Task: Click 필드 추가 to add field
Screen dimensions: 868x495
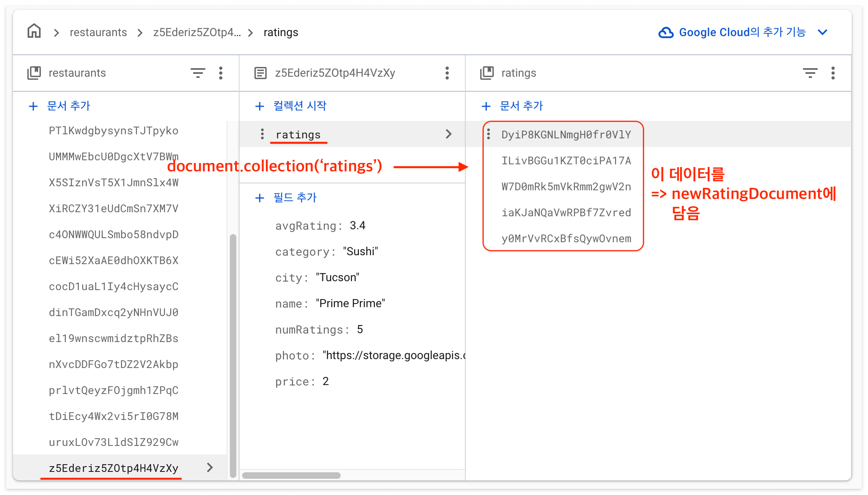Action: click(x=286, y=198)
